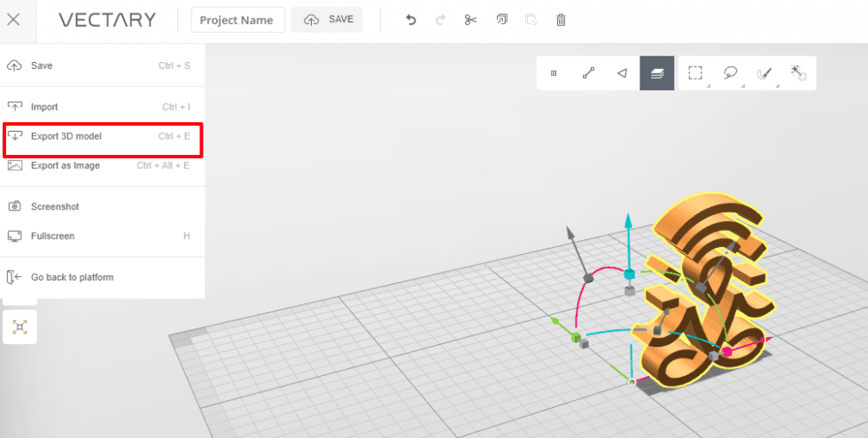
Task: Select the lasso selection tool
Action: pyautogui.click(x=731, y=73)
